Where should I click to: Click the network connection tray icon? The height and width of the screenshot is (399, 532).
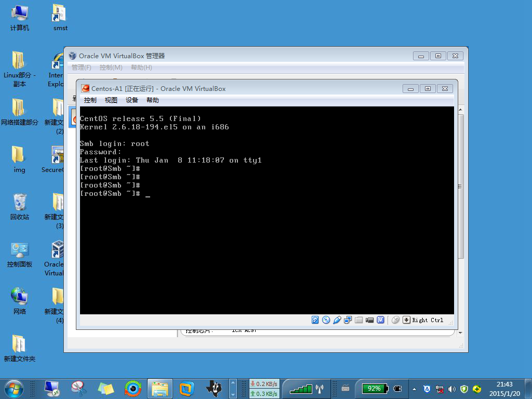[x=440, y=389]
